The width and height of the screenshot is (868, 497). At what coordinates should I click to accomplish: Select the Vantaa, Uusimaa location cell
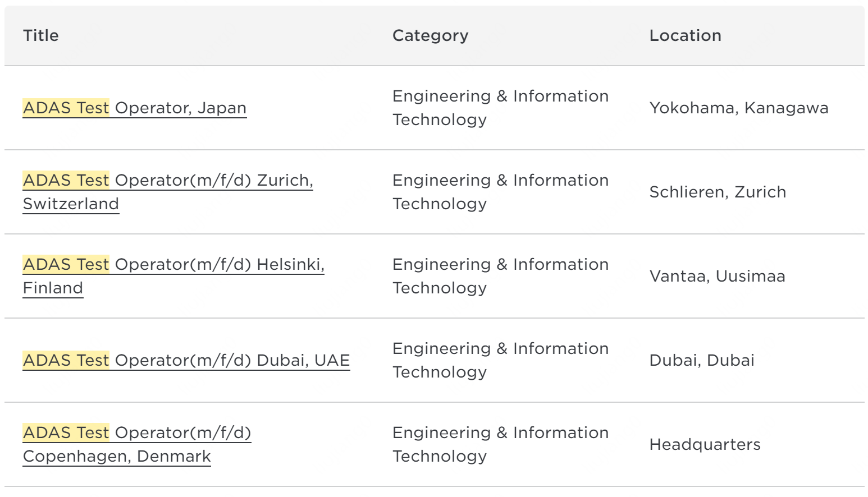[718, 276]
